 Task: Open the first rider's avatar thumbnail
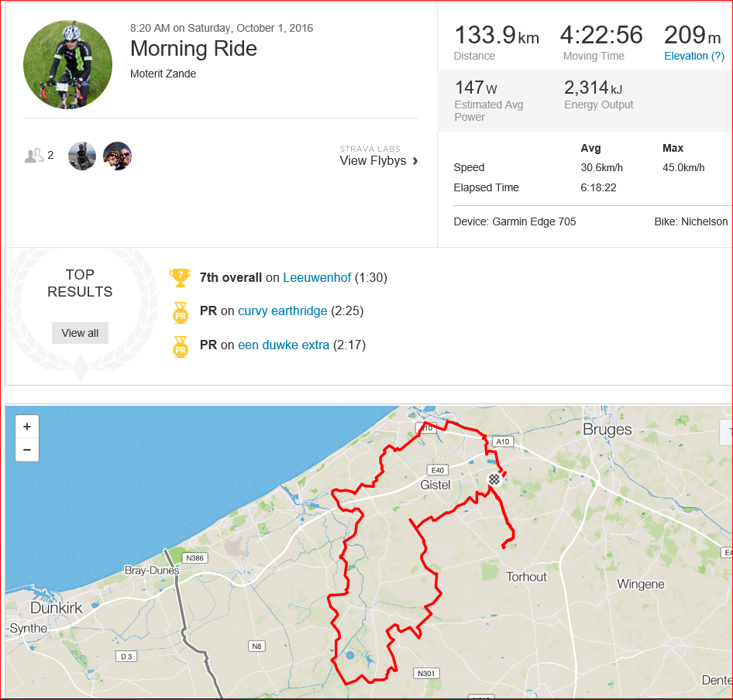click(82, 156)
